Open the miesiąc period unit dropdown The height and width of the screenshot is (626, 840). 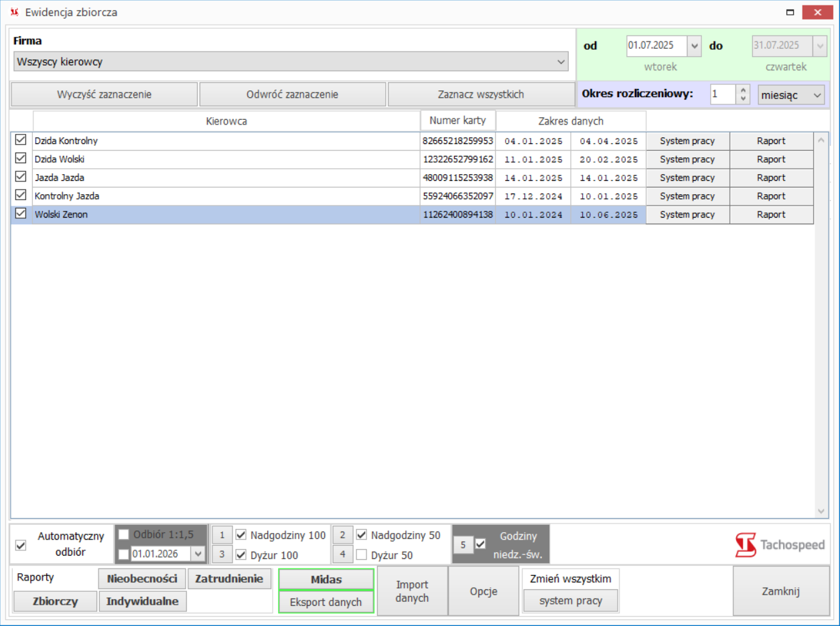pos(791,95)
